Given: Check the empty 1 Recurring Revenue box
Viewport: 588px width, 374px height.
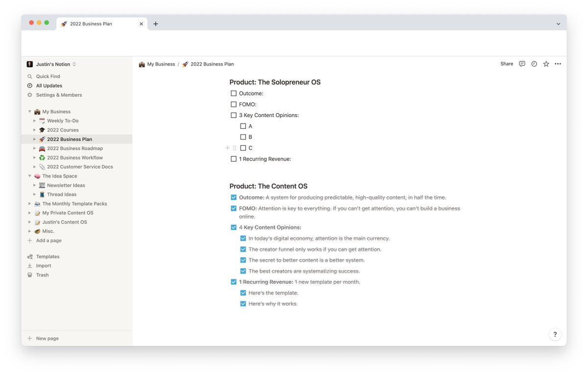Looking at the screenshot, I should click(x=234, y=159).
